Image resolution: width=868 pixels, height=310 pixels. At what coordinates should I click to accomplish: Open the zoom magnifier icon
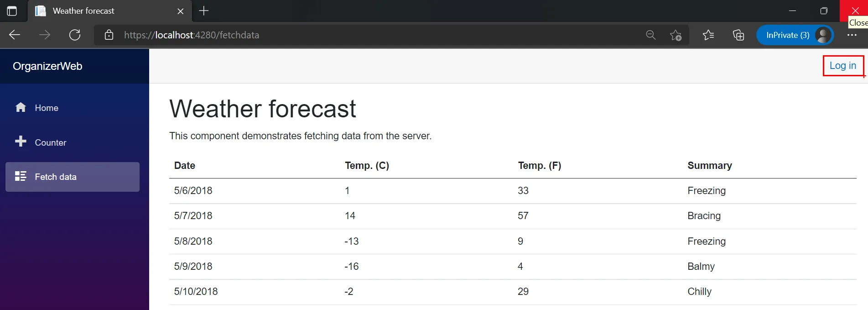[x=651, y=35]
